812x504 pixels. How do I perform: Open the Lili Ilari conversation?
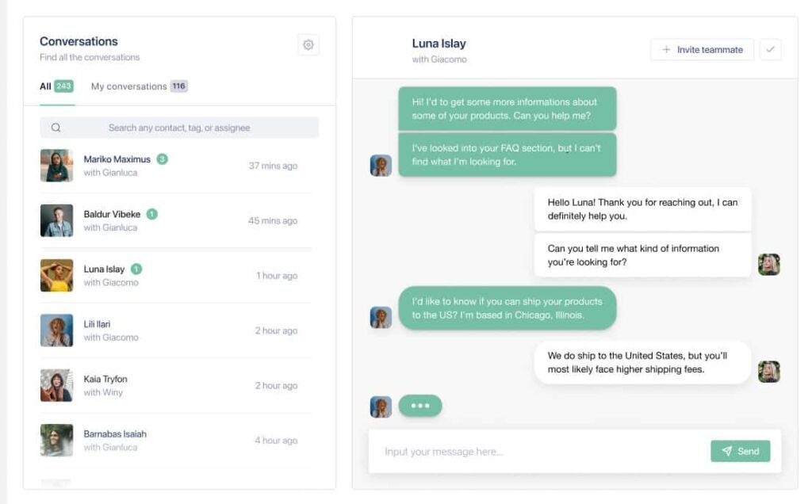(169, 330)
